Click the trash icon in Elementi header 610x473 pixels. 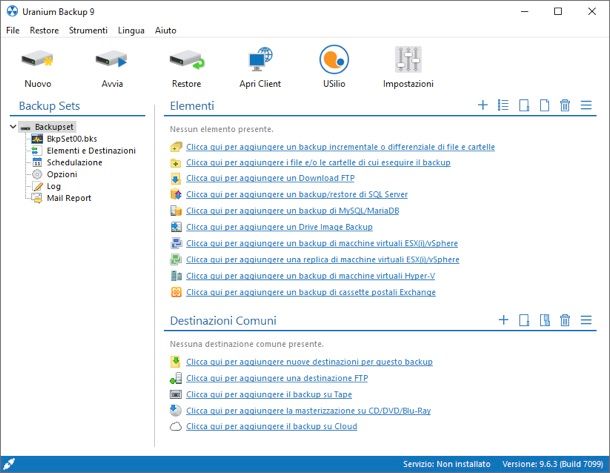point(565,105)
